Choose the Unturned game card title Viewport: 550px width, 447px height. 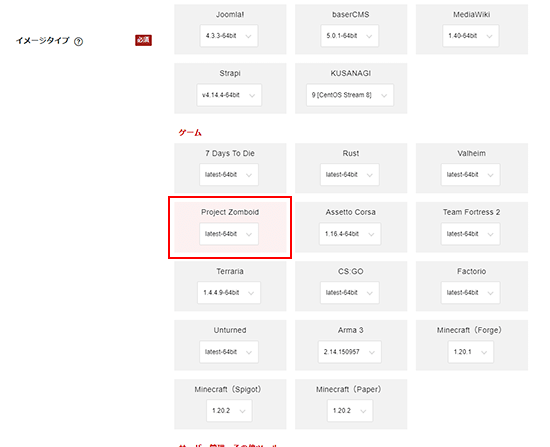coord(230,330)
